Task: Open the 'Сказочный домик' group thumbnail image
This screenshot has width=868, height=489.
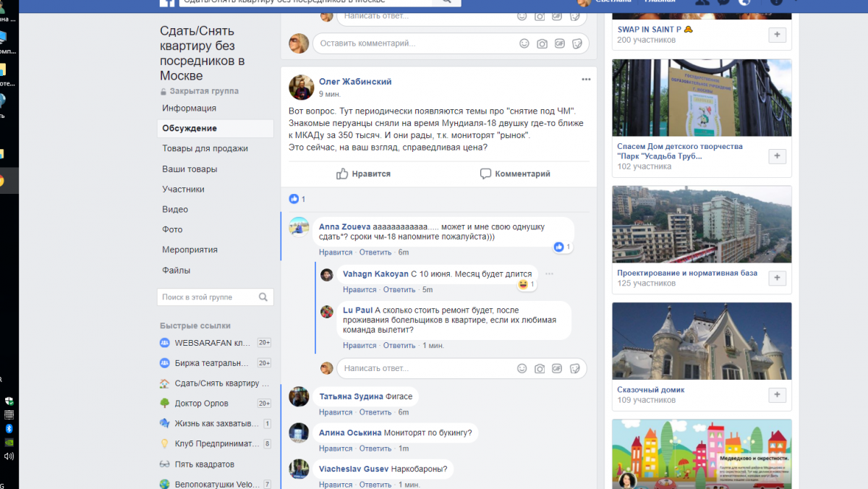Action: (702, 341)
